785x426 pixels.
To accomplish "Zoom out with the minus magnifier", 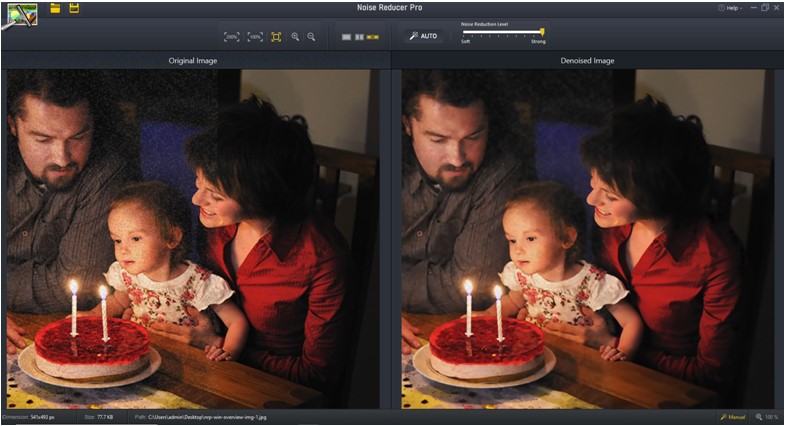I will click(x=311, y=37).
